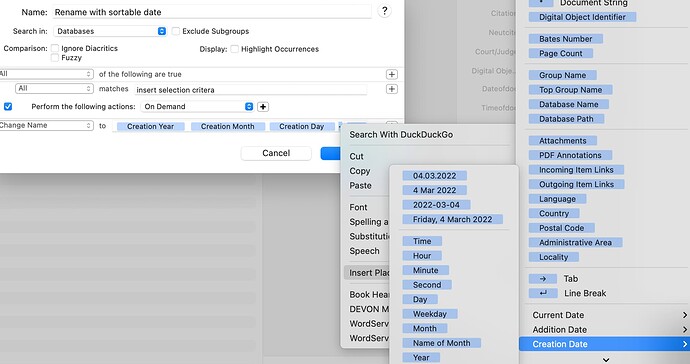
Task: Insert the 4 Mar 2022 date placeholder
Action: pos(434,190)
